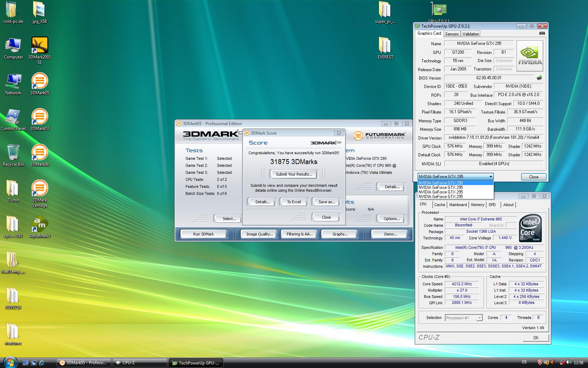Launch the AquaMark3 shortcut
This screenshot has height=368, width=588.
coord(40,227)
